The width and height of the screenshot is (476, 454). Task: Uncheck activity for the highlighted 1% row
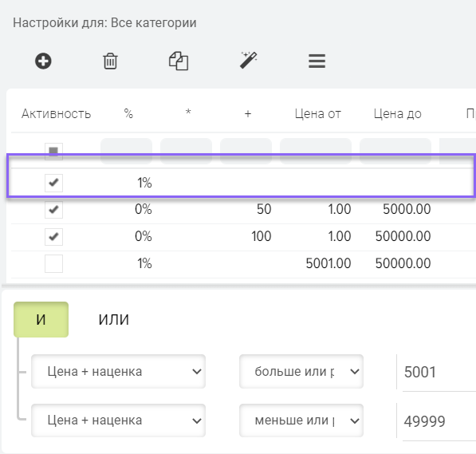pyautogui.click(x=53, y=183)
